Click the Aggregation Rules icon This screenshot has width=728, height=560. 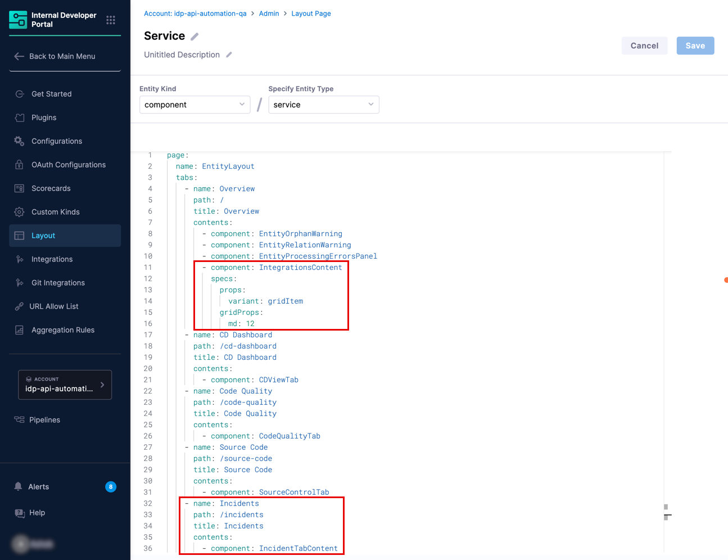coord(19,330)
